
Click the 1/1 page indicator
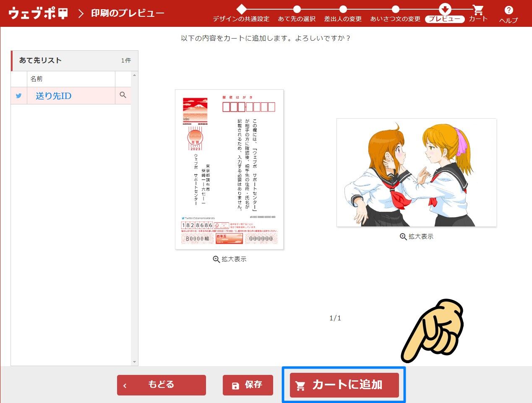(335, 318)
